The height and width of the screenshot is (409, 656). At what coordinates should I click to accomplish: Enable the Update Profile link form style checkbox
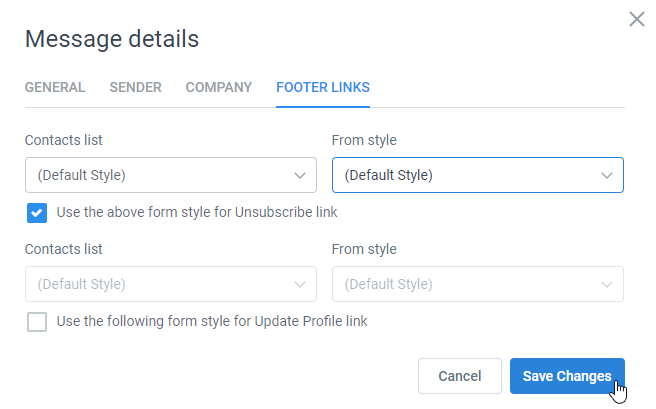[37, 322]
